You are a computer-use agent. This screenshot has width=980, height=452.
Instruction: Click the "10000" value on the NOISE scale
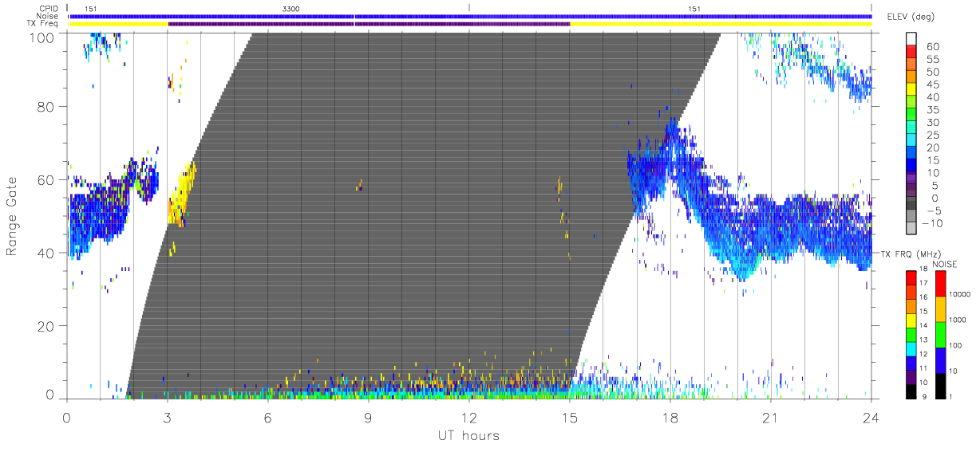(958, 294)
